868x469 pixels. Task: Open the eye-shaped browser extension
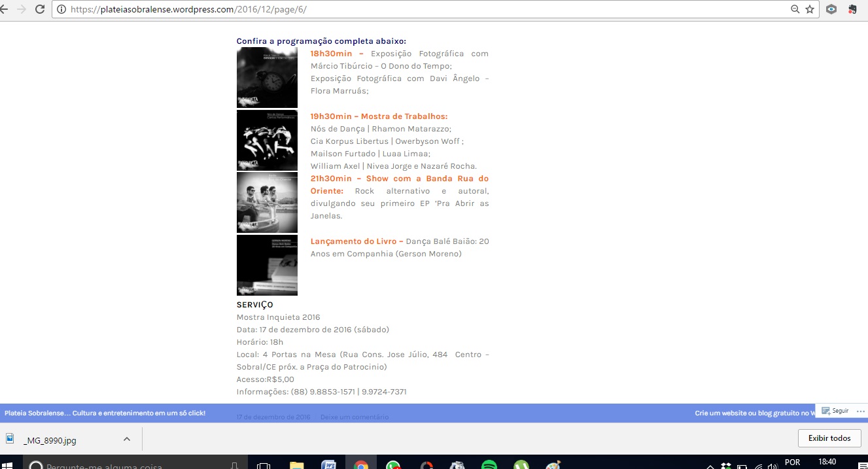coord(831,9)
